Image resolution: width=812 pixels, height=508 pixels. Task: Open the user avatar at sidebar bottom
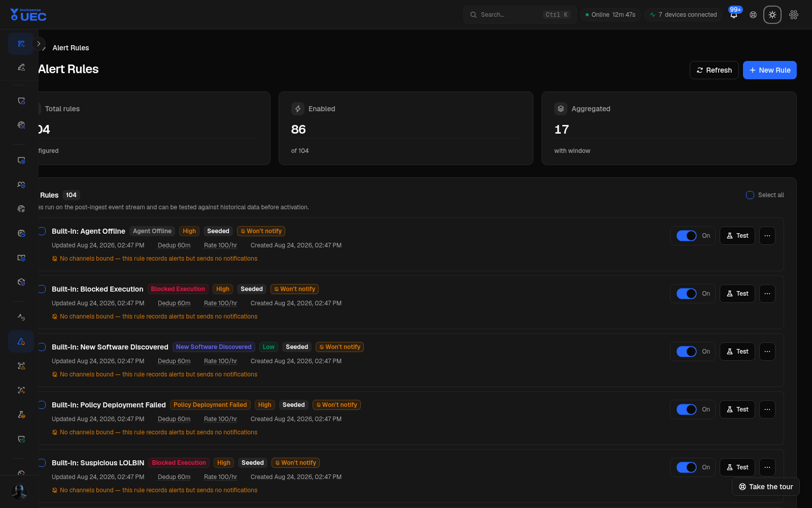pos(19,492)
